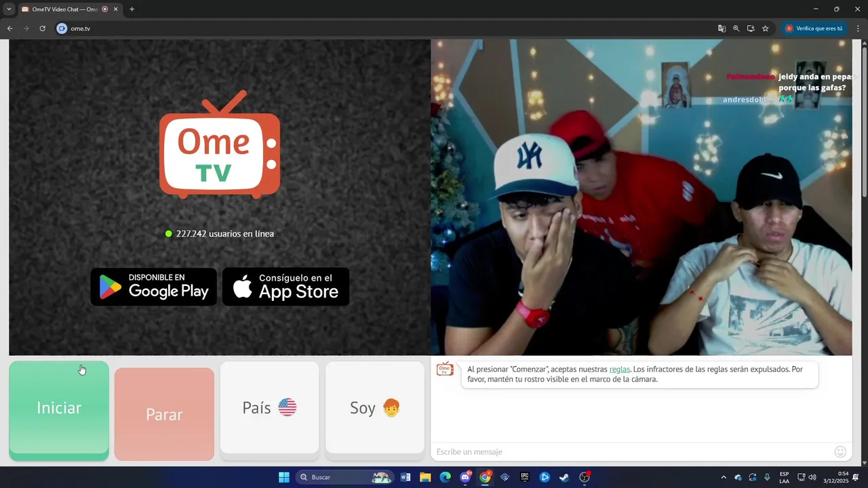Screen dimensions: 868x488
Task: Click the 227.242 usuarios en línea text
Action: point(225,234)
